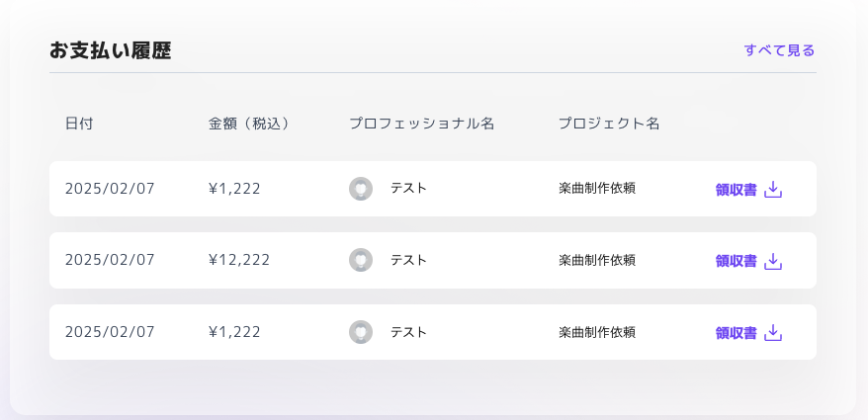This screenshot has width=868, height=420.
Task: Click 領収書 link in the ¥12,222 row
Action: pos(736,261)
